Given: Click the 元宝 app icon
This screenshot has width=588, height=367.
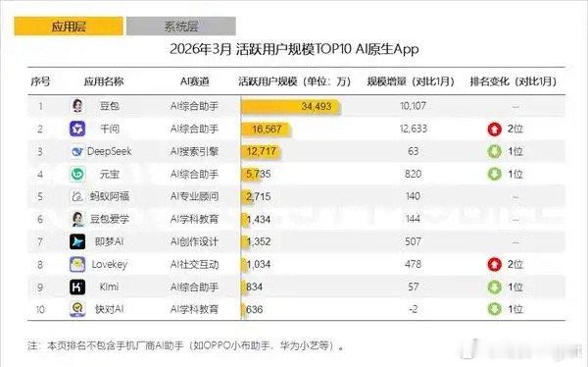Looking at the screenshot, I should pos(77,174).
